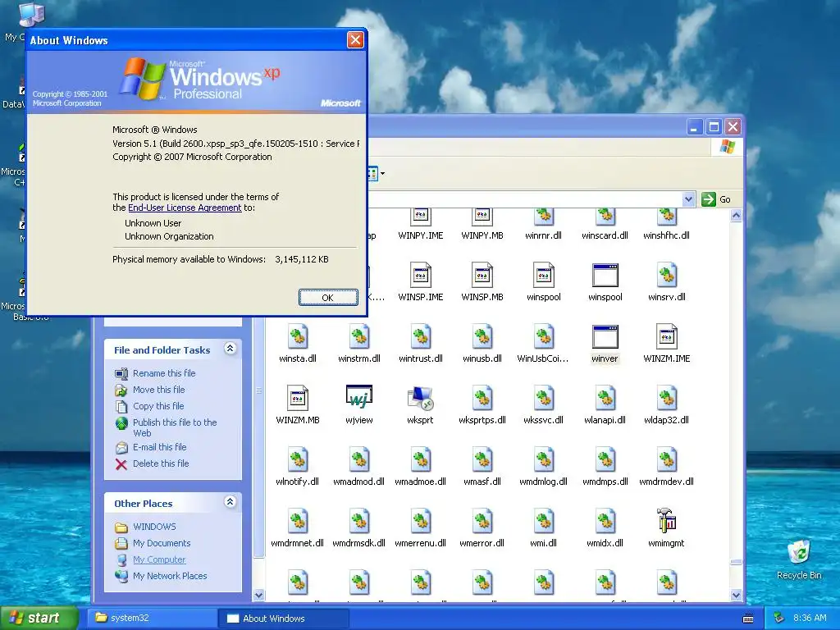Open My Documents in Other Places
Image resolution: width=840 pixels, height=630 pixels.
(162, 543)
